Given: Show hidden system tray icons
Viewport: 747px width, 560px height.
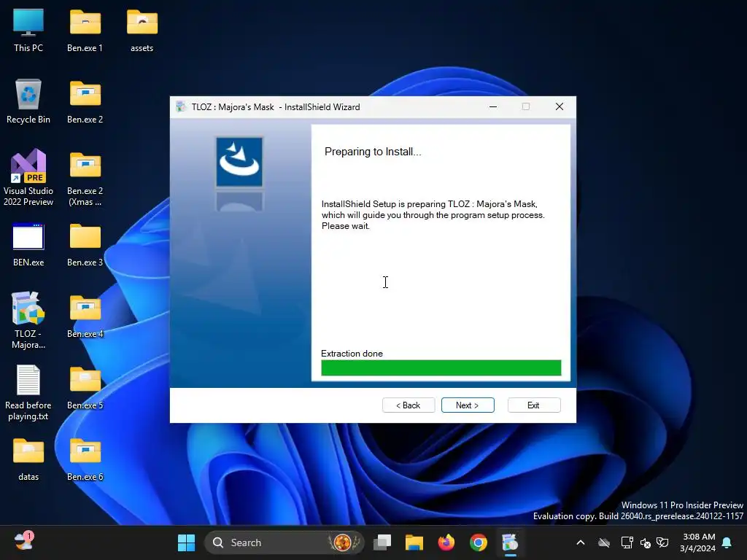Looking at the screenshot, I should point(580,542).
